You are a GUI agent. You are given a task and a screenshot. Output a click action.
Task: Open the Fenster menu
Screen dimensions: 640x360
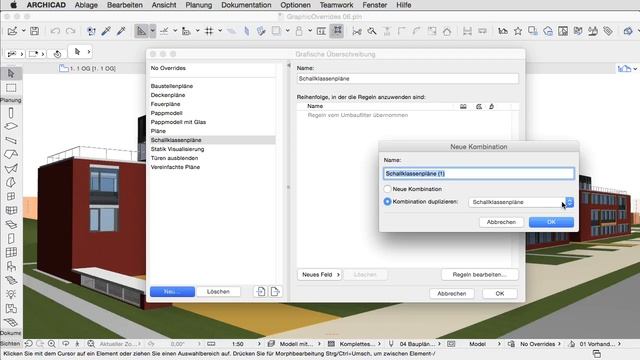pyautogui.click(x=375, y=5)
